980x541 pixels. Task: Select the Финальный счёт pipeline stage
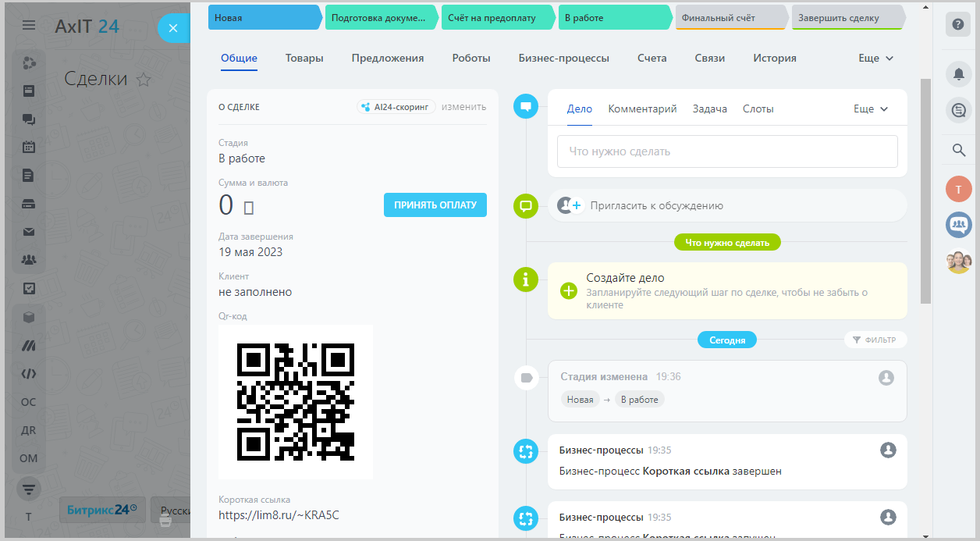[x=730, y=18]
